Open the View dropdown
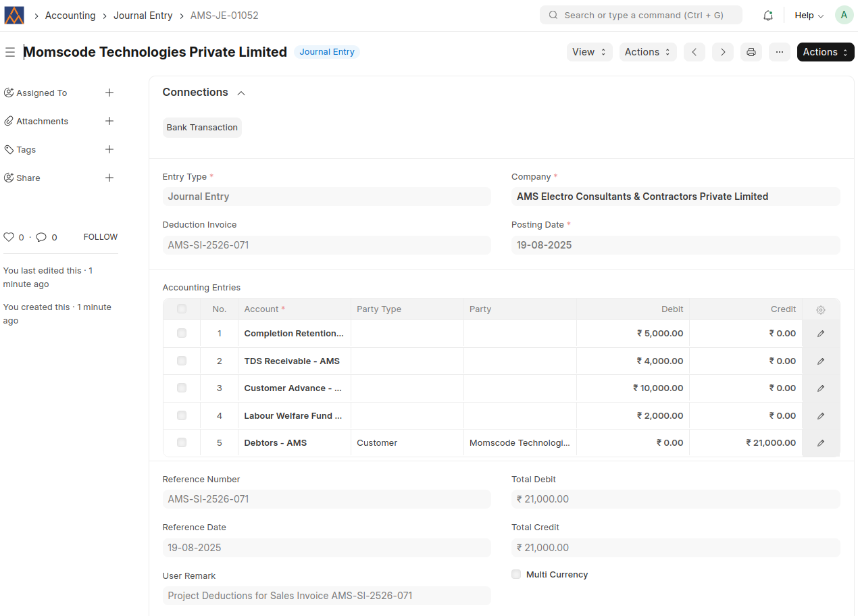 (x=589, y=52)
